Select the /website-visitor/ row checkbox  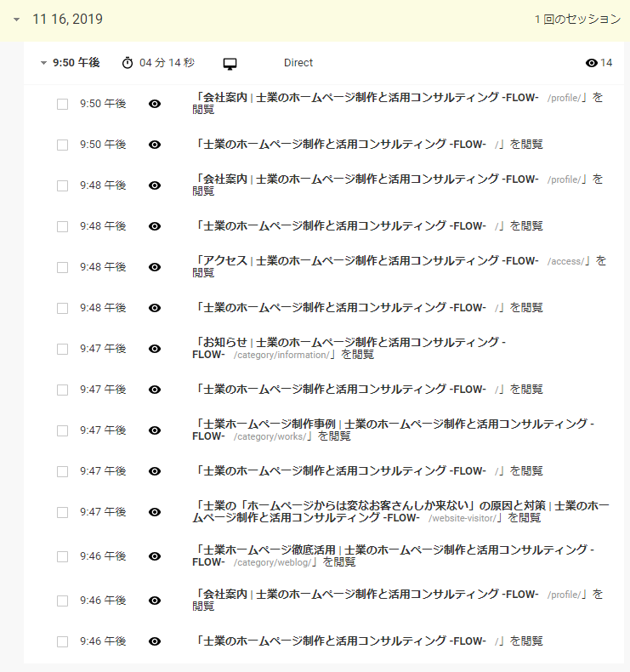(63, 513)
